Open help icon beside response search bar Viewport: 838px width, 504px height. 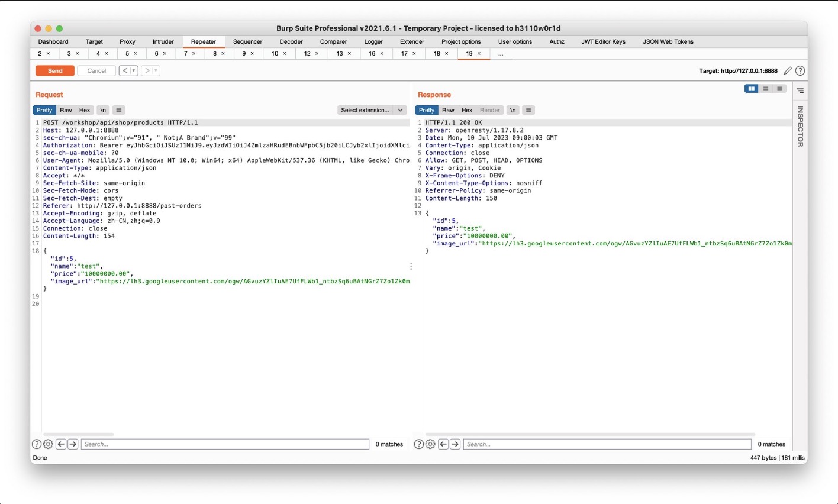(419, 444)
